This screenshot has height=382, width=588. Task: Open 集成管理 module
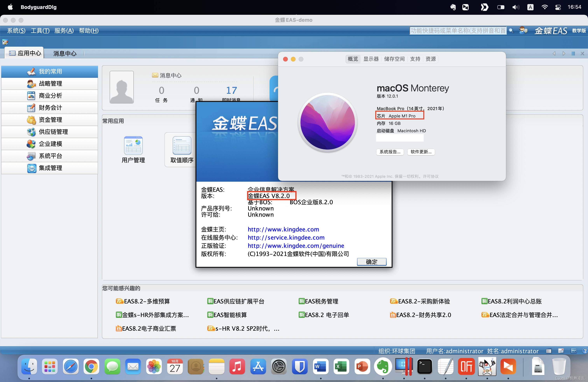point(49,168)
